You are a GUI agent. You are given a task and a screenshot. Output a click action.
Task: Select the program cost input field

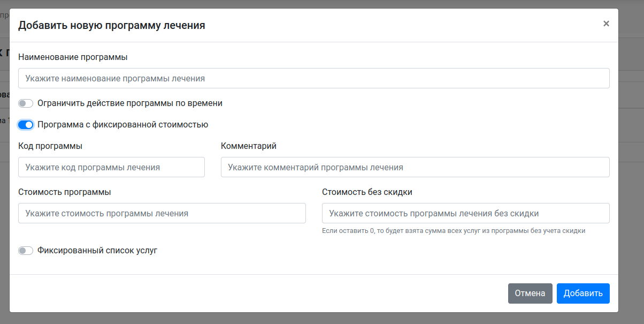tap(162, 213)
